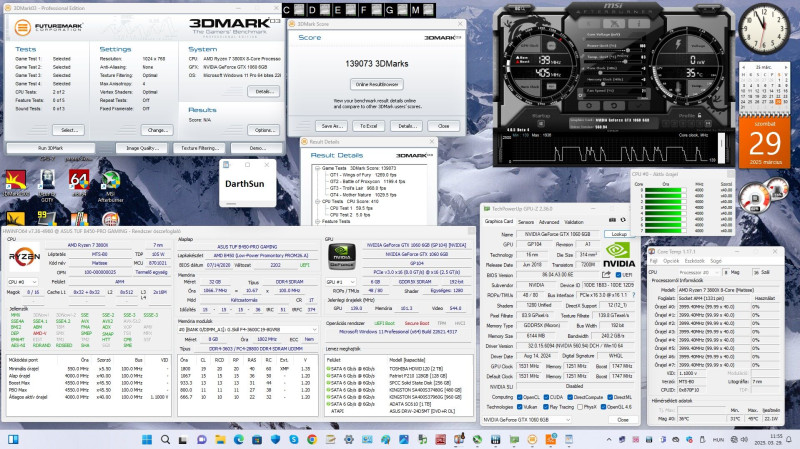The image size is (800, 449).
Task: Open GPU #1 dropdown in HWiNFO
Action: pyautogui.click(x=341, y=282)
